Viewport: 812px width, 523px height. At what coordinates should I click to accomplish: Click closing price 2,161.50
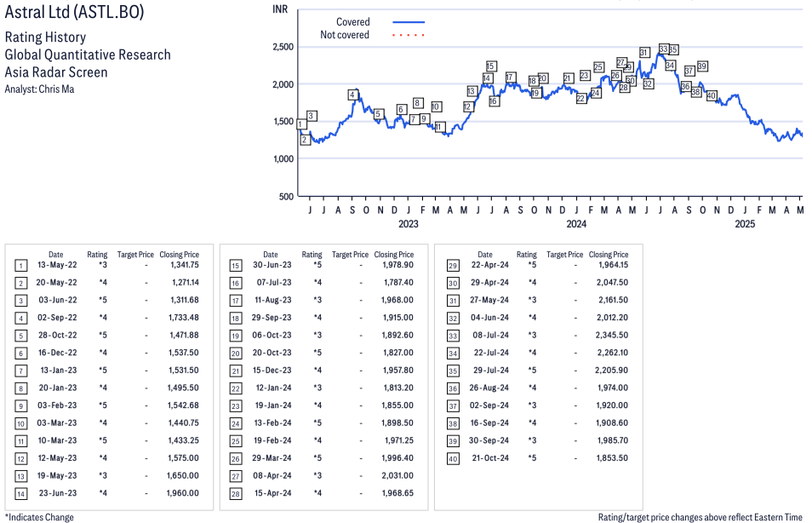click(613, 300)
